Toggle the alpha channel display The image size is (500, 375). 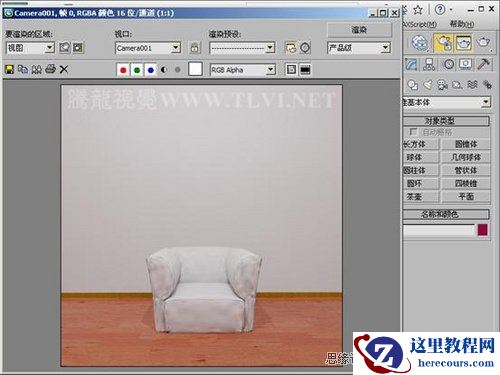pyautogui.click(x=164, y=70)
